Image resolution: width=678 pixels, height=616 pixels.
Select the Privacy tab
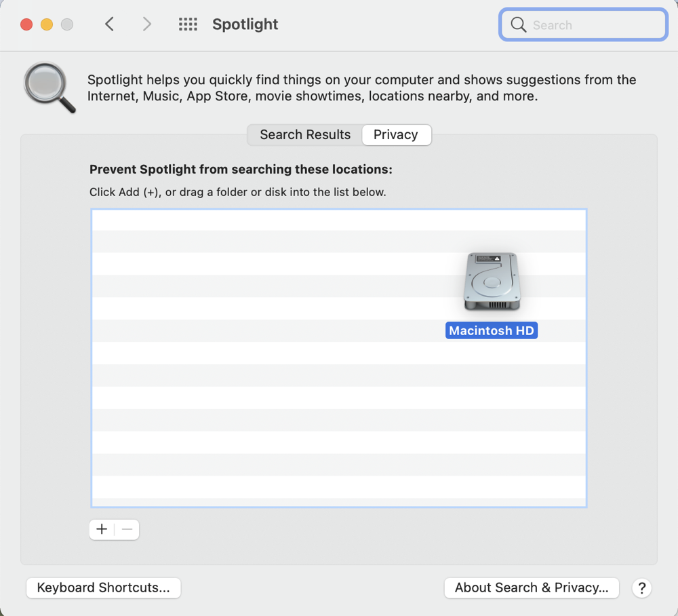point(396,134)
